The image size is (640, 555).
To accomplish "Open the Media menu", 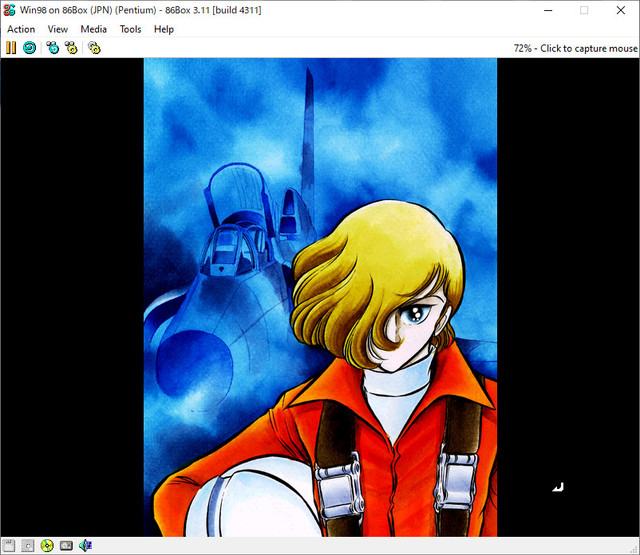I will [93, 29].
